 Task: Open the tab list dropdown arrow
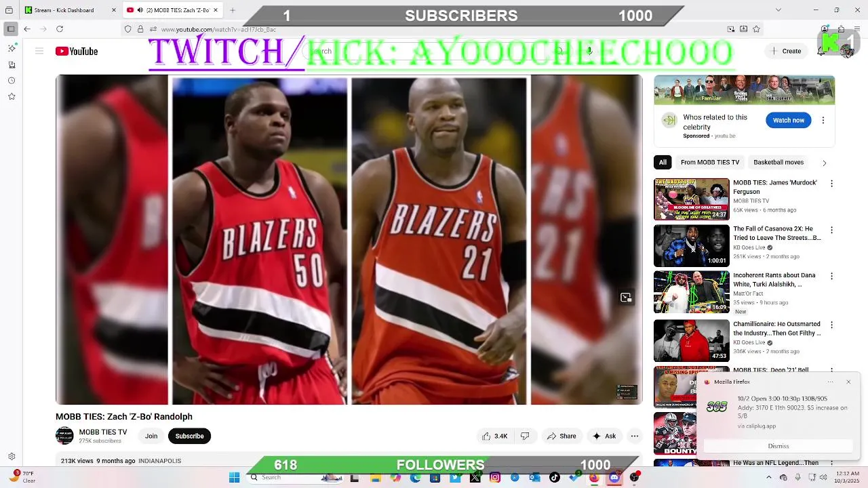(778, 10)
